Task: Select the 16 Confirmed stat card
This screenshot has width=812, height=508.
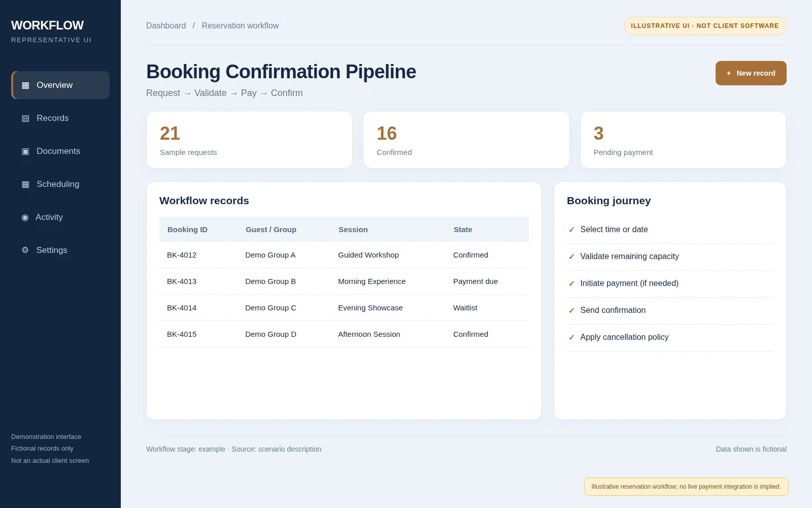Action: 466,140
